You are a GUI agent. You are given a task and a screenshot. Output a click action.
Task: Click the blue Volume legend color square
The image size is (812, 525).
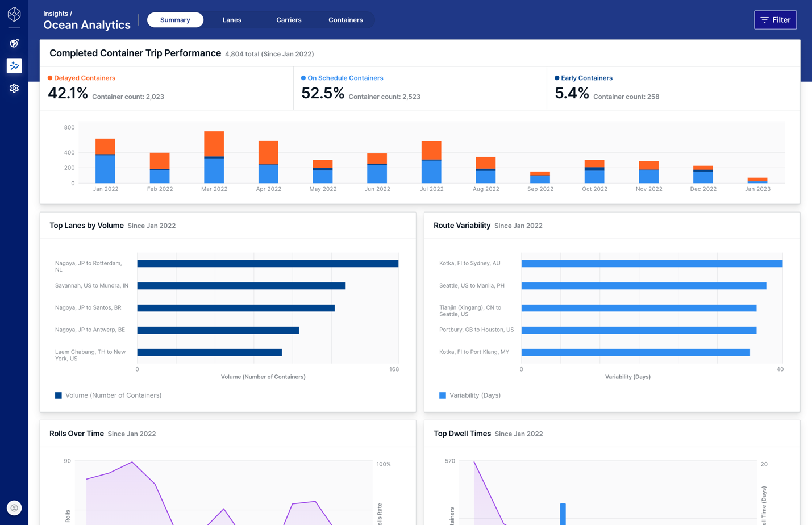[x=59, y=395]
